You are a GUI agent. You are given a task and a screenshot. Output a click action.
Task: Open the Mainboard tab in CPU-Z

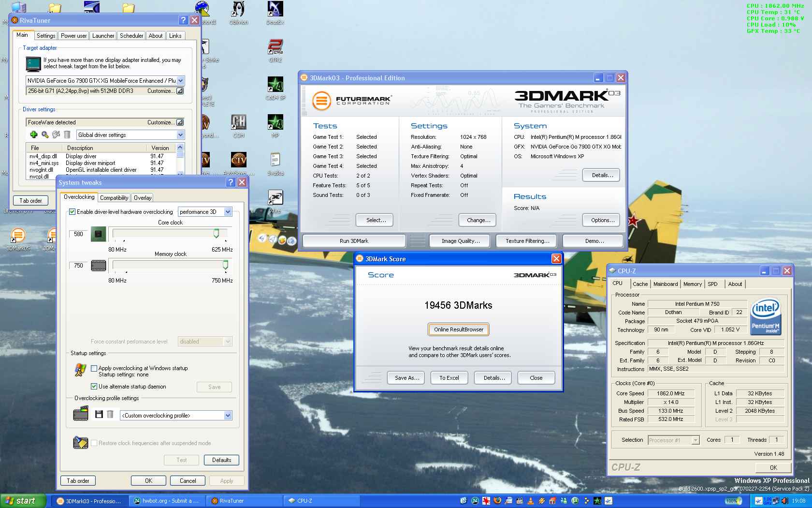(x=666, y=284)
